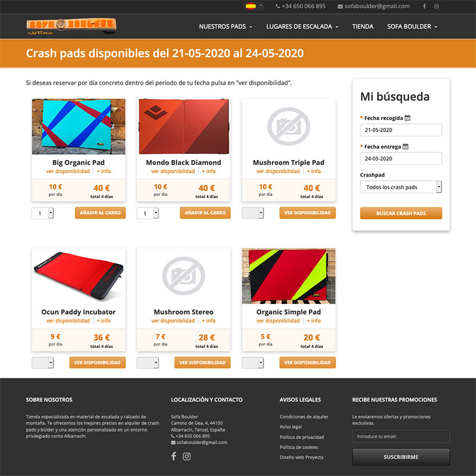Open the Spanish flag language selector
Image resolution: width=476 pixels, height=476 pixels.
(x=254, y=6)
